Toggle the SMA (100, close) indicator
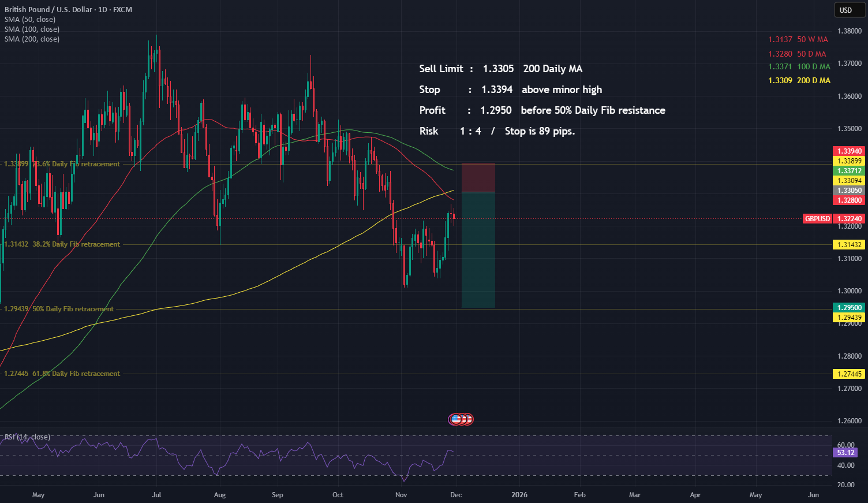 [x=30, y=29]
